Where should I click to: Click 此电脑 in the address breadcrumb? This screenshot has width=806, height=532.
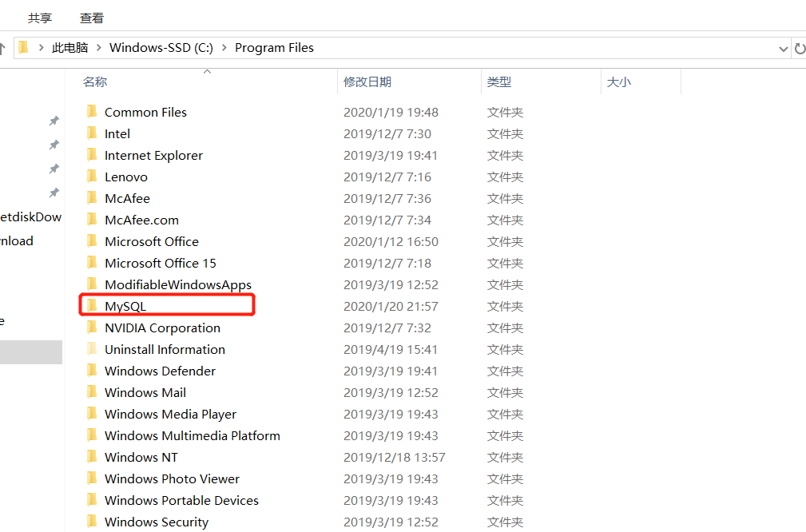pyautogui.click(x=70, y=48)
